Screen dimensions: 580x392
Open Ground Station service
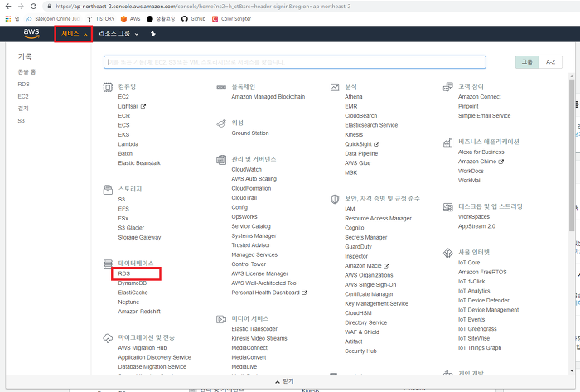click(250, 133)
